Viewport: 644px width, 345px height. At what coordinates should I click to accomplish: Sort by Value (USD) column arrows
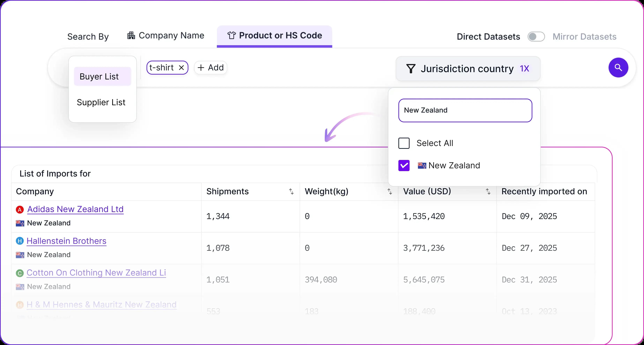pos(488,192)
